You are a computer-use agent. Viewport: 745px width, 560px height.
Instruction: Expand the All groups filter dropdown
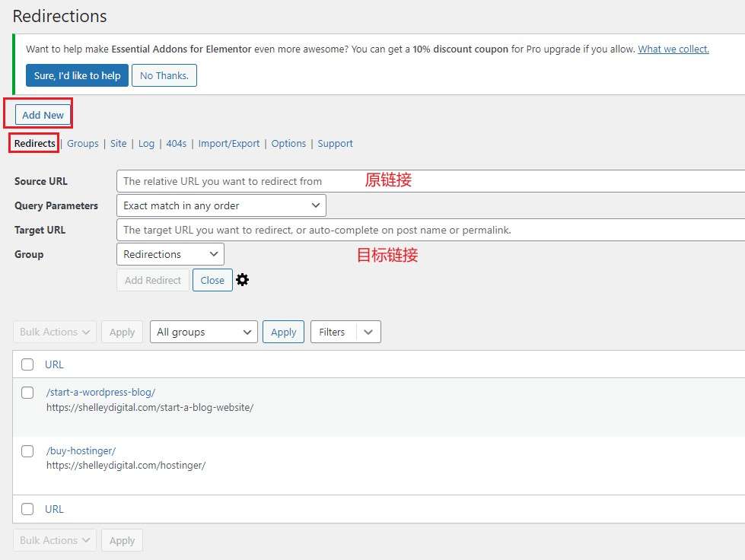tap(203, 332)
